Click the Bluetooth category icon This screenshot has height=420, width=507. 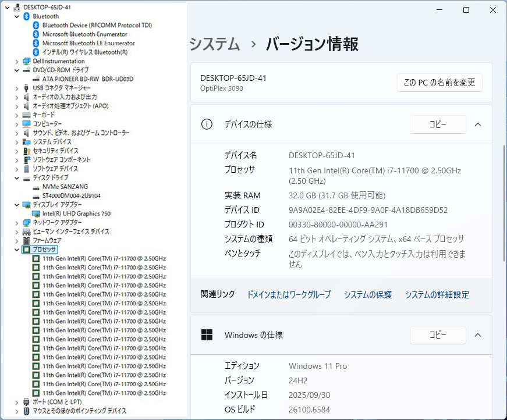point(26,16)
